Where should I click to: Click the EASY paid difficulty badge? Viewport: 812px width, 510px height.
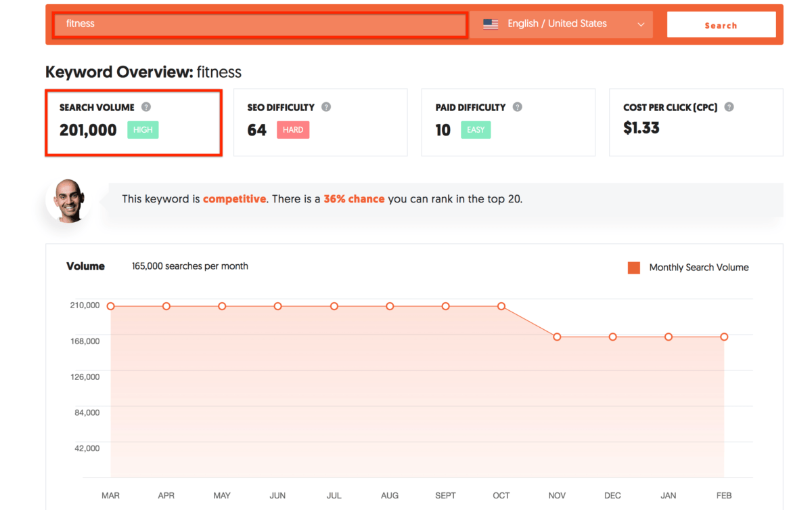pos(476,130)
